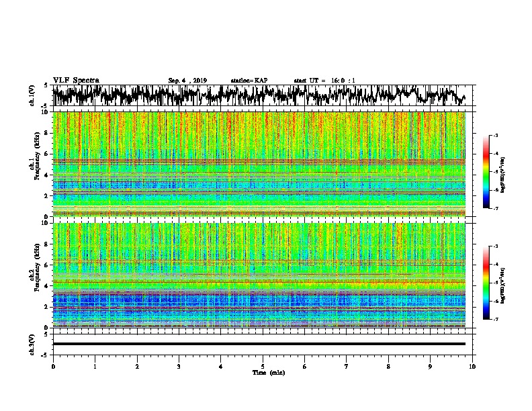The height and width of the screenshot is (411, 532).
Task: Click the ch.2 spectrogram plot
Action: [259, 275]
